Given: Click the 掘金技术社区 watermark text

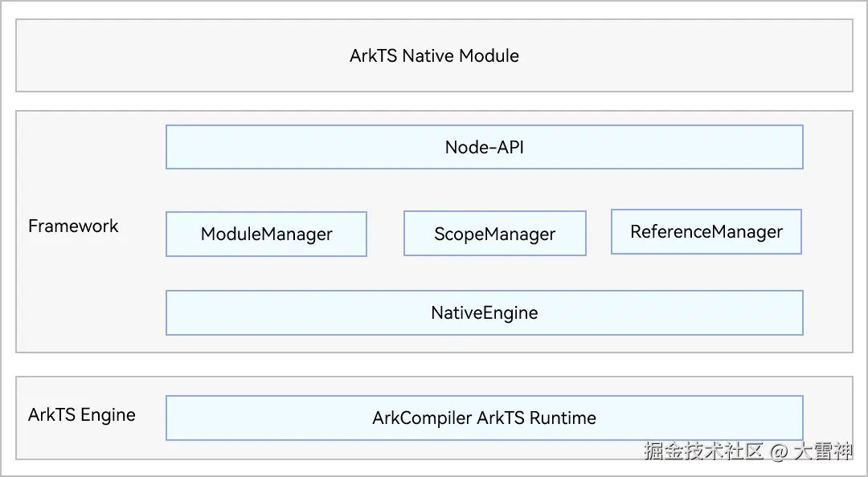Looking at the screenshot, I should (702, 451).
